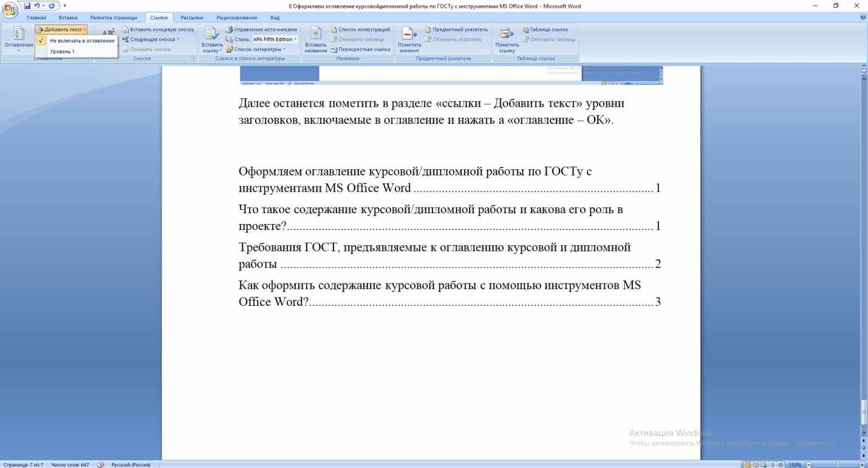868x468 pixels.
Task: Open the Вид ribbon tab
Action: pyautogui.click(x=275, y=18)
